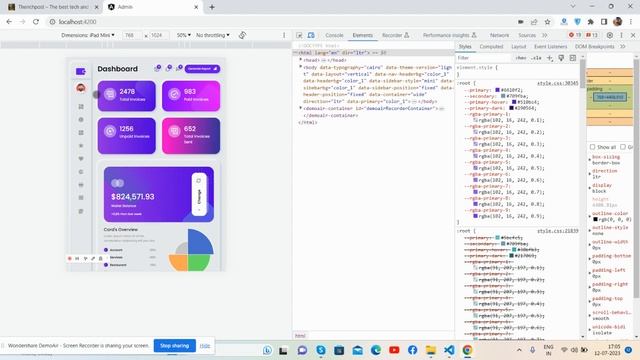
Task: Click the first header badge icon beside Dashboard
Action: click(157, 68)
